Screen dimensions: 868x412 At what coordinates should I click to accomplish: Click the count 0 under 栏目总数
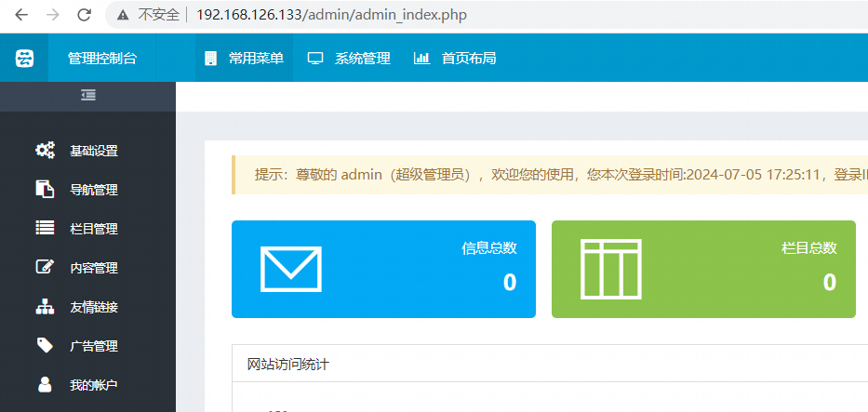click(829, 283)
